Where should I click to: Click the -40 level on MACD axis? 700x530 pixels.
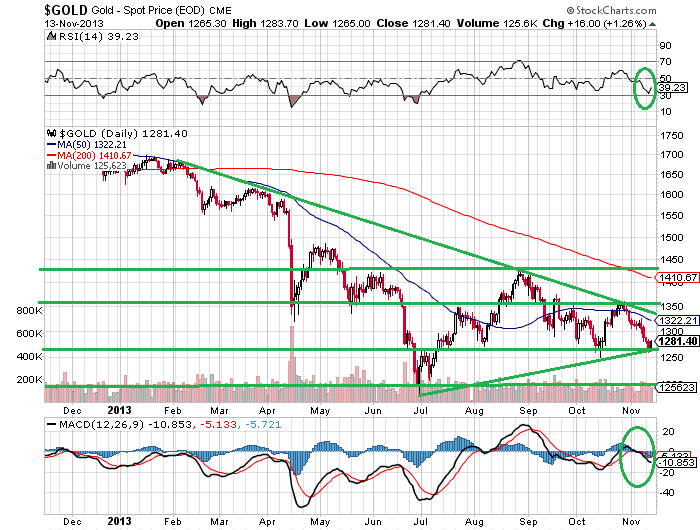pyautogui.click(x=667, y=492)
